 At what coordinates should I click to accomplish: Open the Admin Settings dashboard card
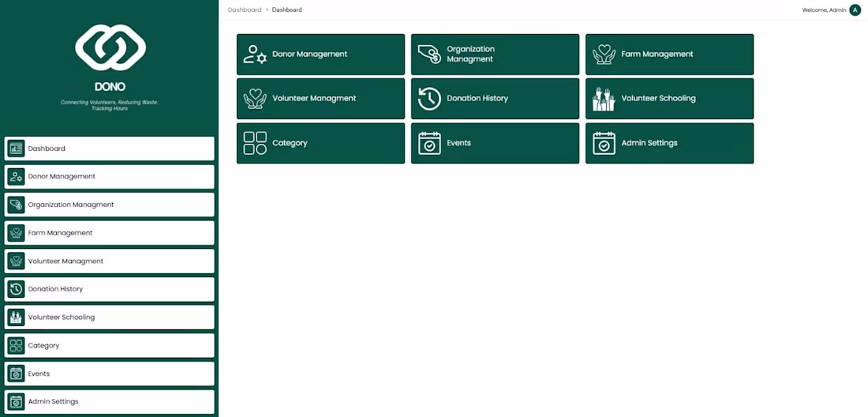click(669, 143)
